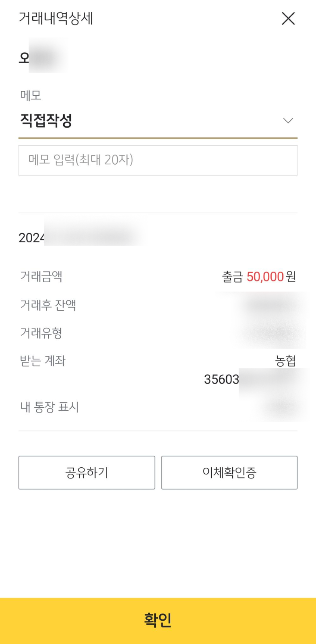Select the 농협 bank name text
Screen dimensions: 316x644
tap(285, 361)
